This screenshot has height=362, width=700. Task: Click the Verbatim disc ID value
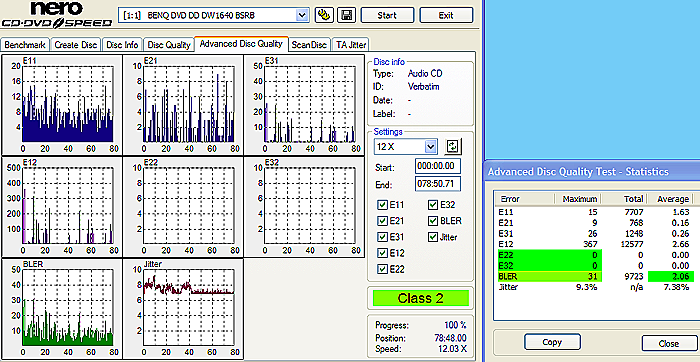[x=423, y=87]
